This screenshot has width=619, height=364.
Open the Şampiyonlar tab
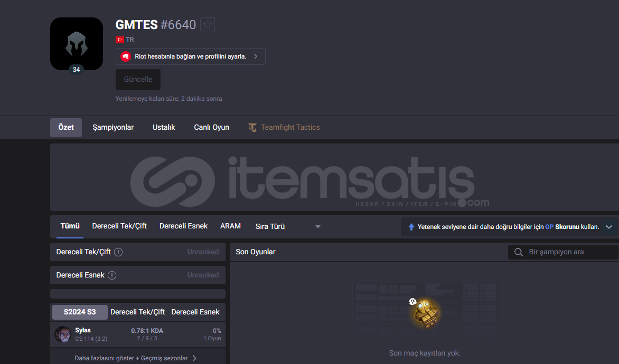pos(113,127)
